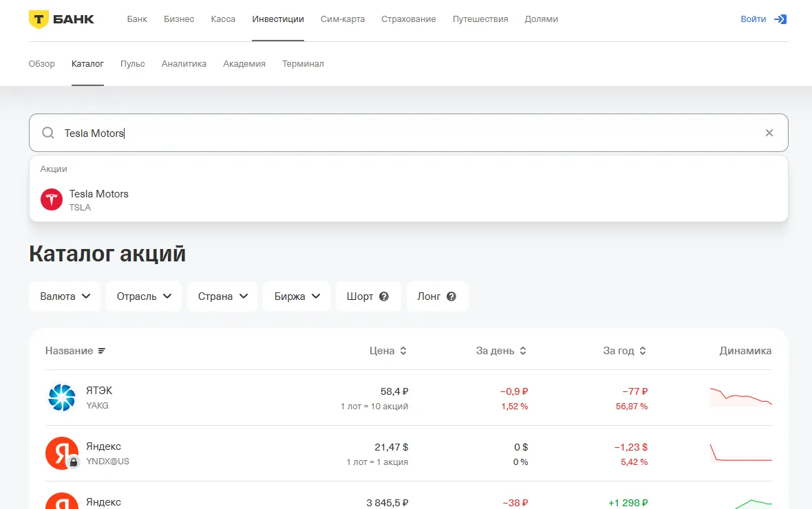Open the Биржа filter dropdown
The image size is (812, 509).
pos(297,296)
